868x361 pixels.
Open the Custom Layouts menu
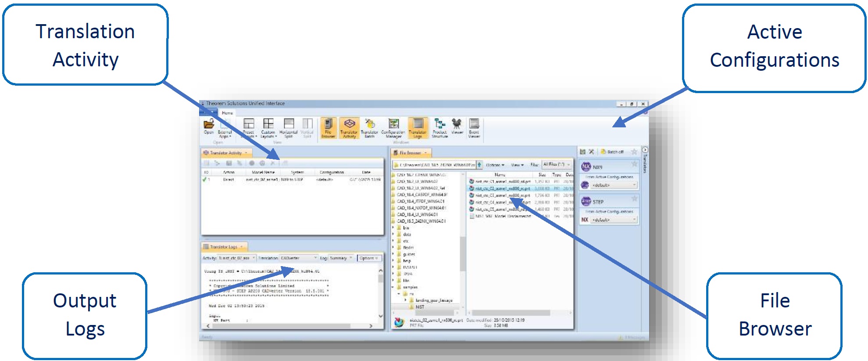tap(268, 127)
